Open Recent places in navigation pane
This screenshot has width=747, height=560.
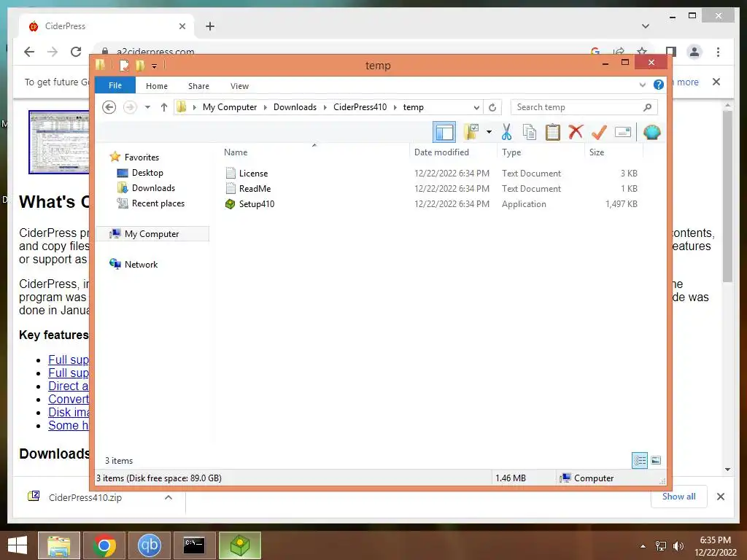(x=158, y=203)
